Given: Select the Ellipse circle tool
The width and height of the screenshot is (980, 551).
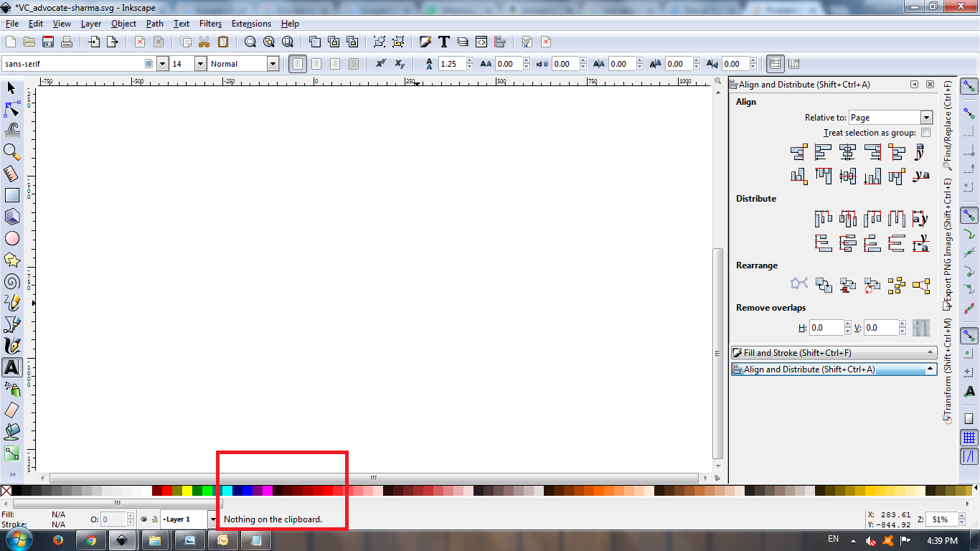Looking at the screenshot, I should (x=11, y=238).
